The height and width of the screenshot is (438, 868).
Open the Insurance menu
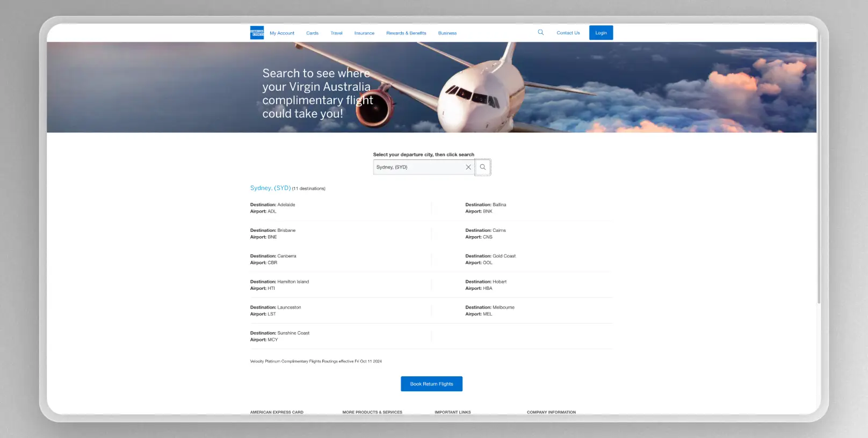pos(364,33)
